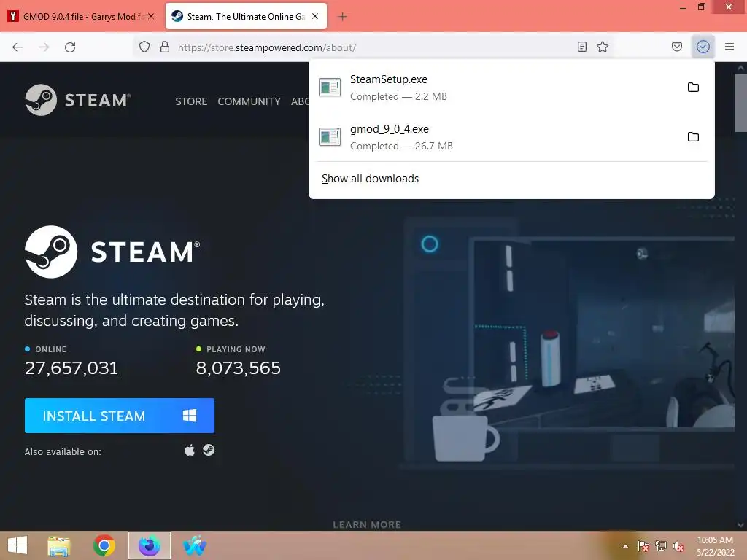Viewport: 747px width, 560px height.
Task: Click the Steam logo in page header
Action: tap(77, 100)
